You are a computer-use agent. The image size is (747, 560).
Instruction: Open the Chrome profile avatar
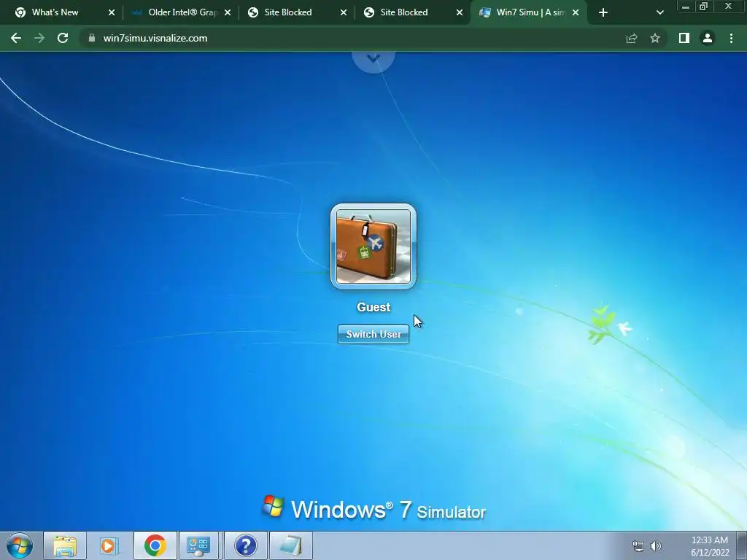tap(708, 38)
